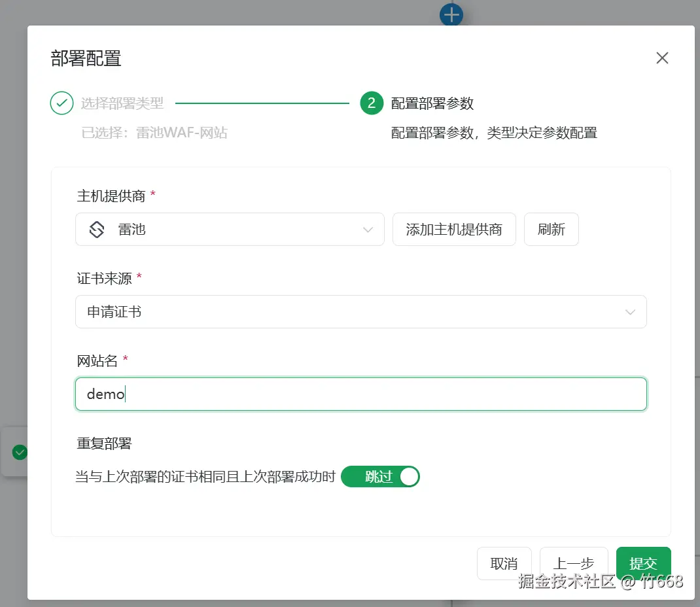Screen dimensions: 700x607
Task: Go to the 选择部署类型 step
Action: click(x=122, y=103)
